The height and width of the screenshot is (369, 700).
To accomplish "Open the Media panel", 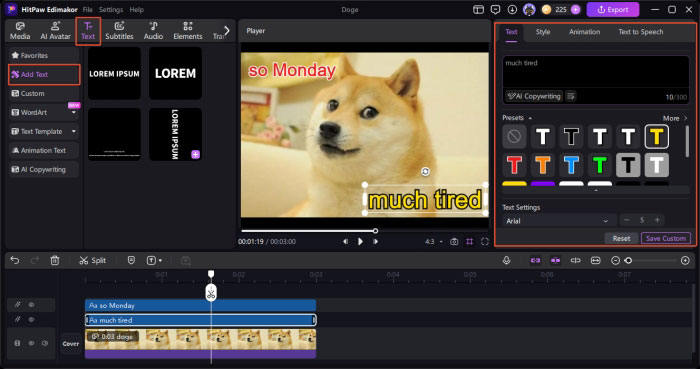I will click(20, 31).
